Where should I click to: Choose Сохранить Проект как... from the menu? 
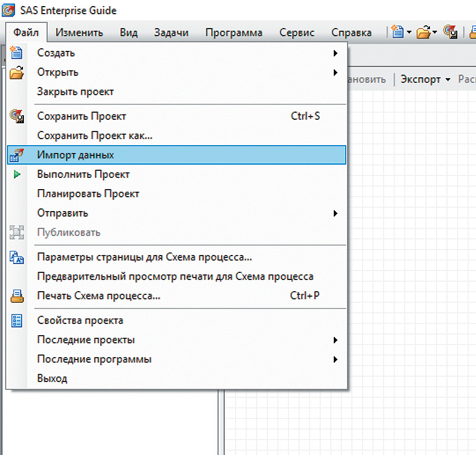tap(95, 136)
